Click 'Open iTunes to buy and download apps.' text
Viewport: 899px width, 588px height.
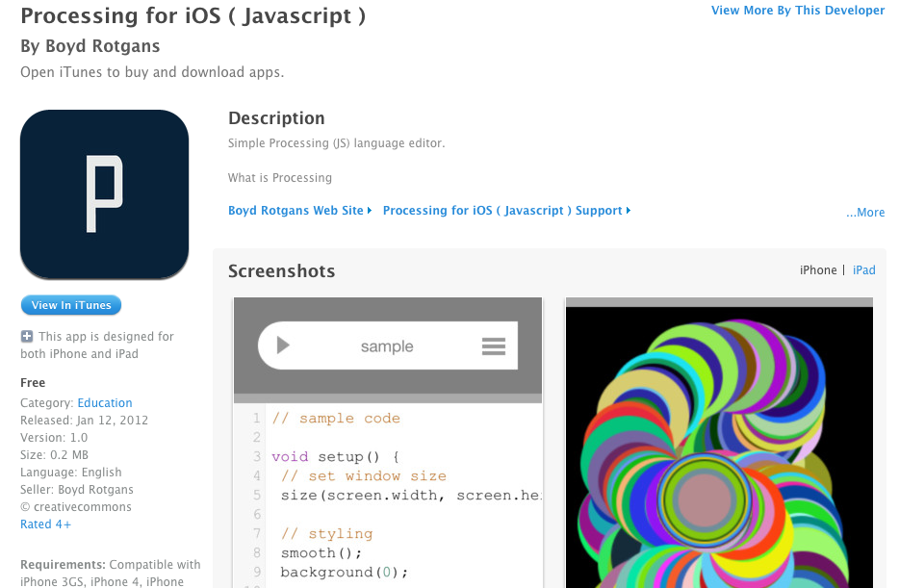[152, 72]
